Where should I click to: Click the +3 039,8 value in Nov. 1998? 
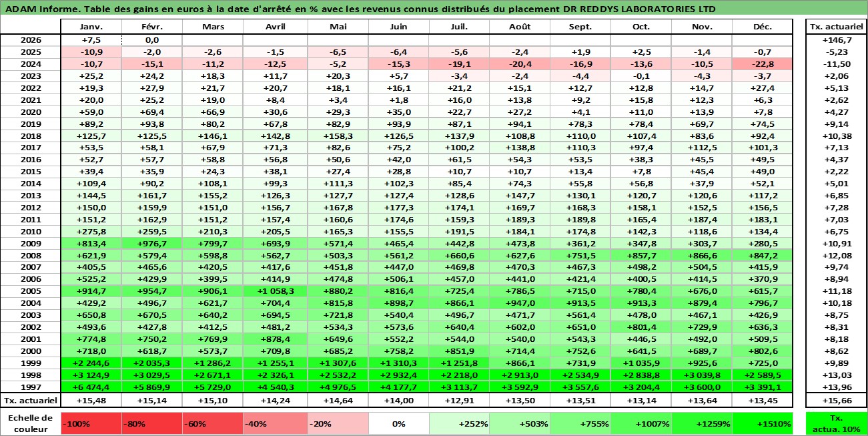(x=702, y=375)
